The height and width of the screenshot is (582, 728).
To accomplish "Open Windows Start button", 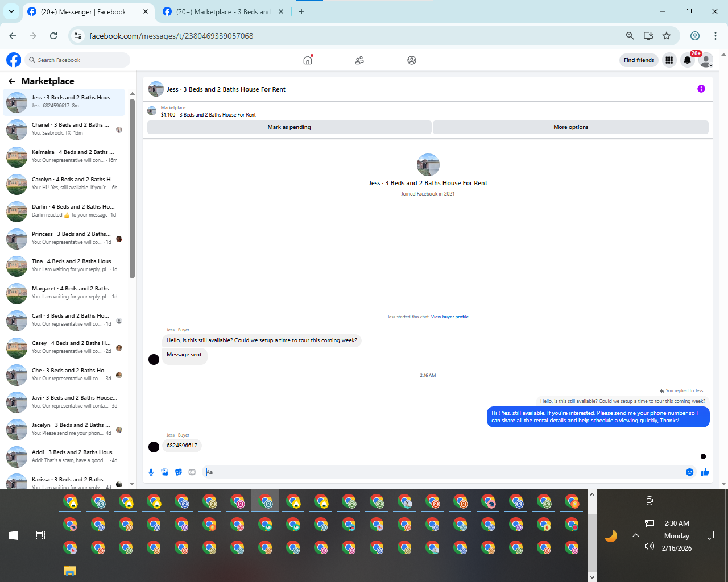I will click(x=14, y=535).
